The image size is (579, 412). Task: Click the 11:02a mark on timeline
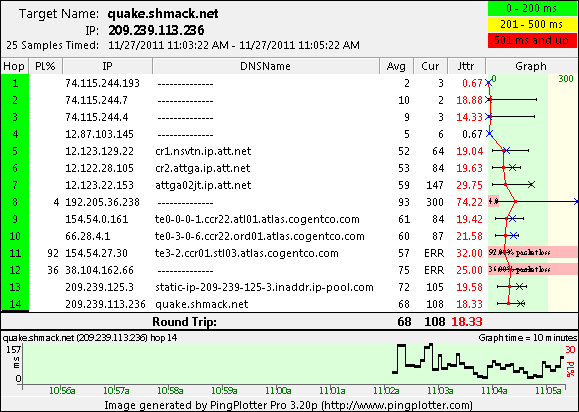[x=387, y=390]
